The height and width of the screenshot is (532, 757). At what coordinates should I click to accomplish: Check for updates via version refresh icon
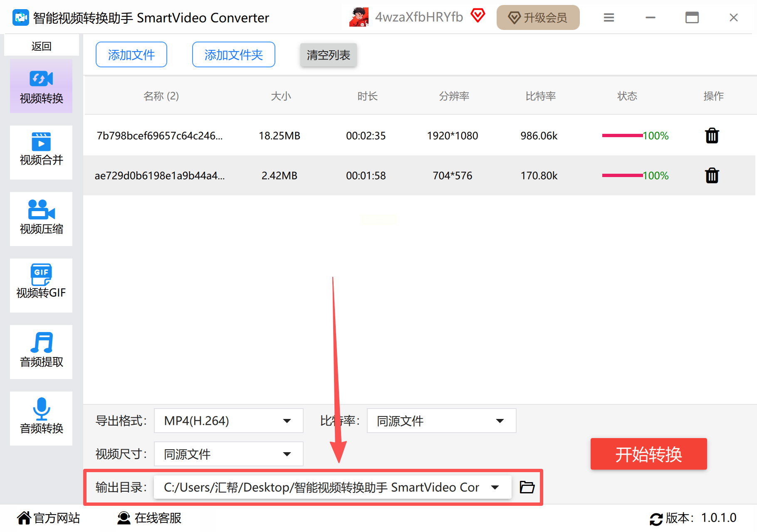656,519
